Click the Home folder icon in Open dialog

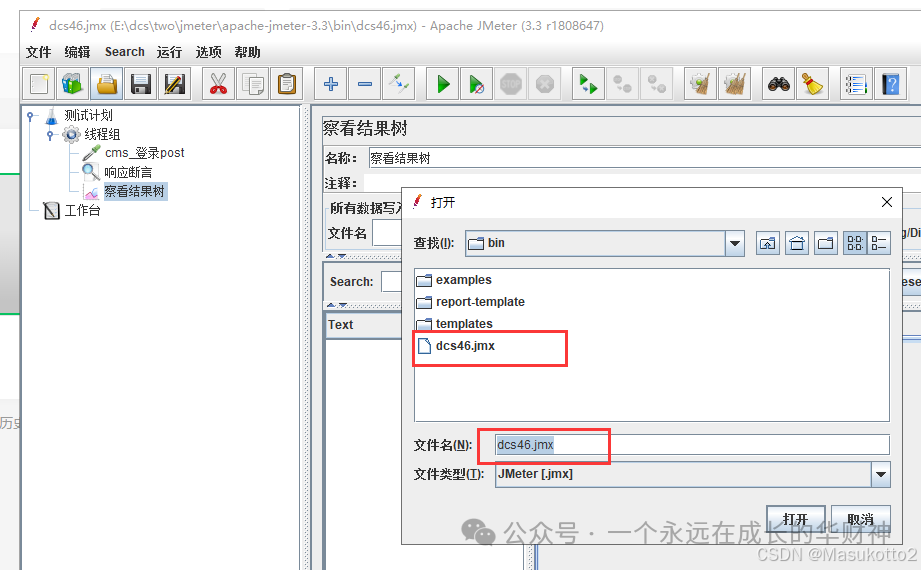coord(797,243)
